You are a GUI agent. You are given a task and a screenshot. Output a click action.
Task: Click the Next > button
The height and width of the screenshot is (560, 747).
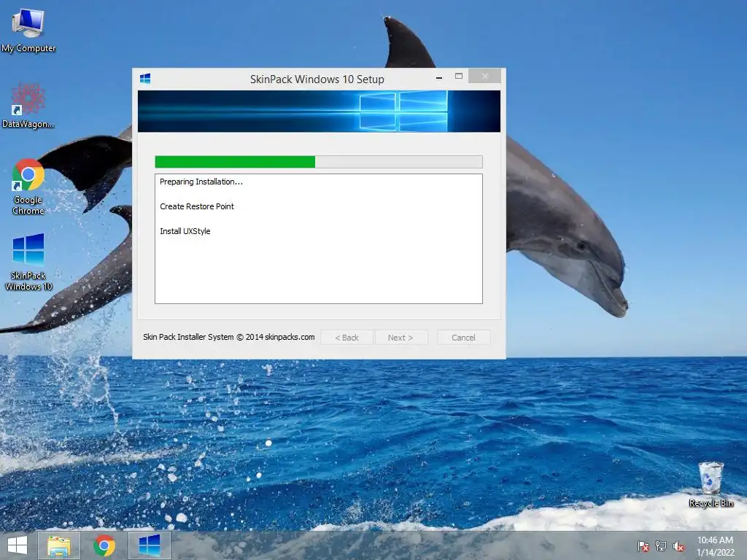[400, 337]
